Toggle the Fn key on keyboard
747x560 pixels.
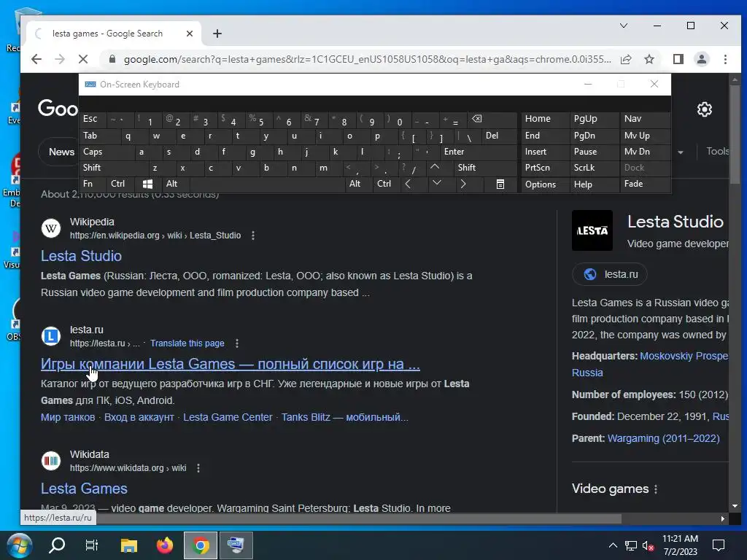pos(93,184)
